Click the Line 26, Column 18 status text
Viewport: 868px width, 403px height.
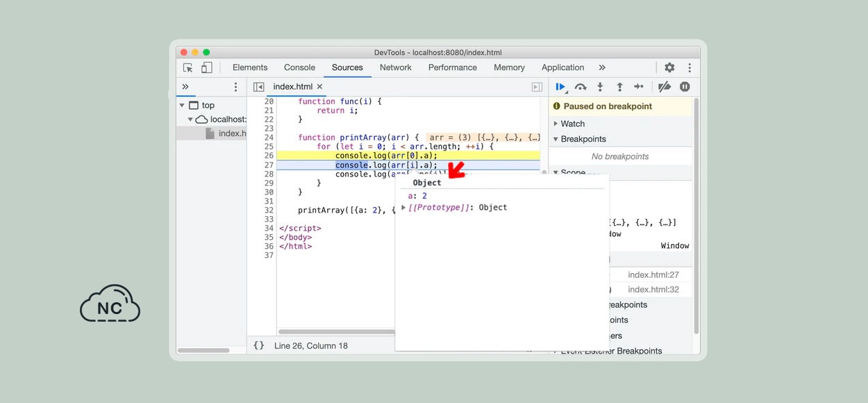pos(311,345)
